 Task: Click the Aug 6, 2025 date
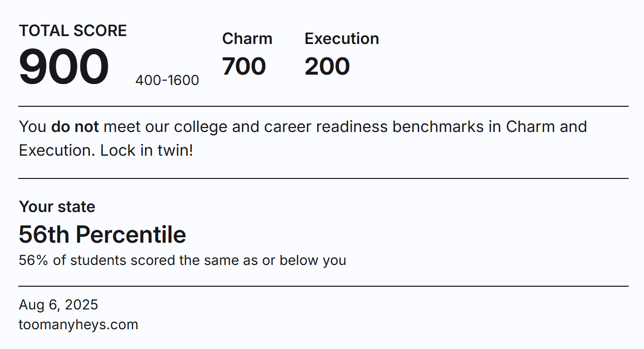point(58,305)
